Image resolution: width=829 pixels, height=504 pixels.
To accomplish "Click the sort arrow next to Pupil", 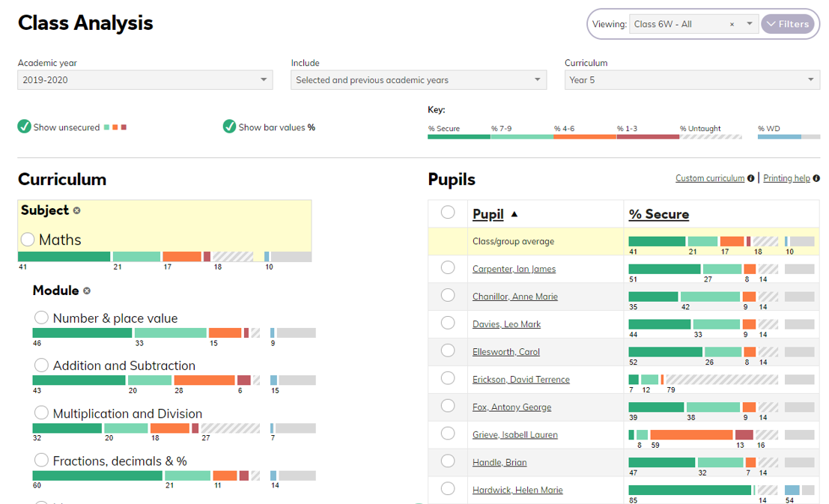I will 514,214.
